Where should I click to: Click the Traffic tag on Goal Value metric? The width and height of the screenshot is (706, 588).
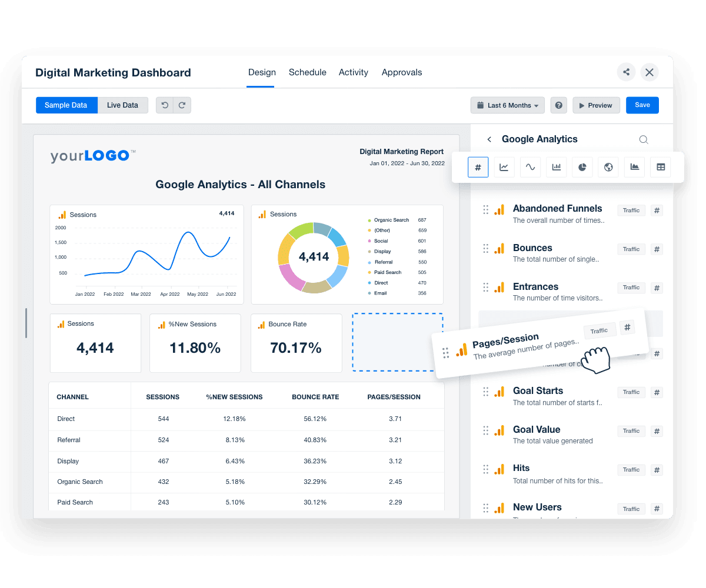[631, 431]
